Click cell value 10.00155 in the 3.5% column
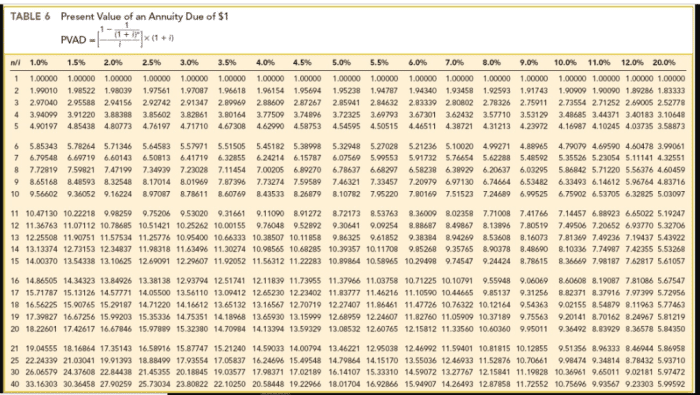This screenshot has width=700, height=395. [230, 225]
